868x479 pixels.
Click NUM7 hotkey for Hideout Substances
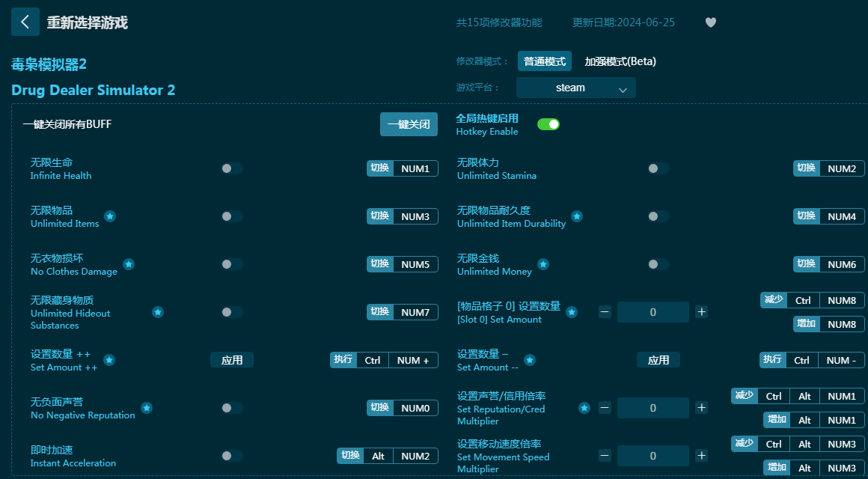coord(415,312)
